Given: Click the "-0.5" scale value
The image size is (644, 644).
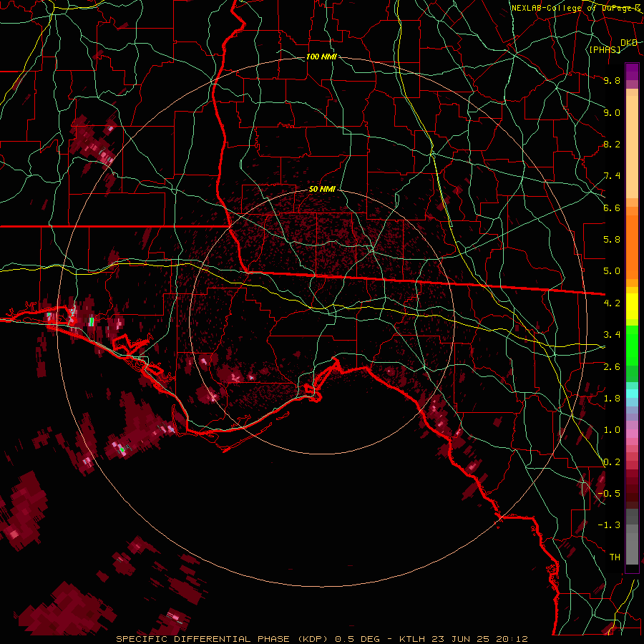Looking at the screenshot, I should pyautogui.click(x=609, y=494).
